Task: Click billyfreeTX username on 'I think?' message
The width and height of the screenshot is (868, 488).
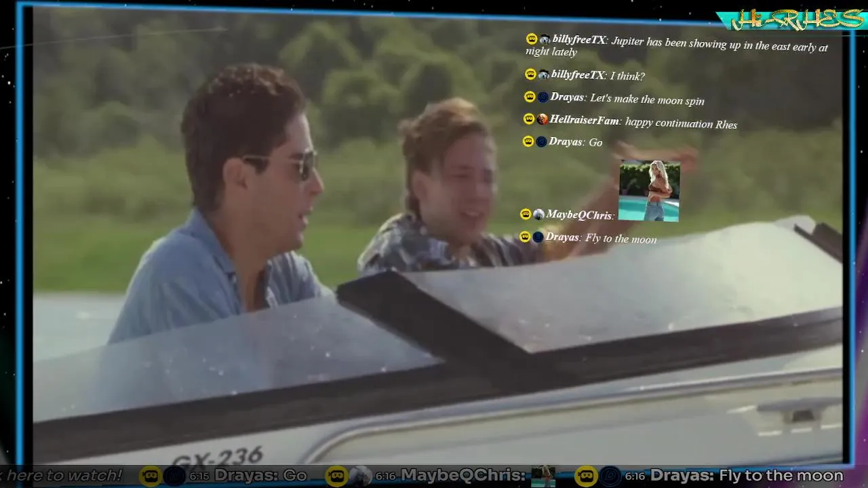Action: coord(578,75)
